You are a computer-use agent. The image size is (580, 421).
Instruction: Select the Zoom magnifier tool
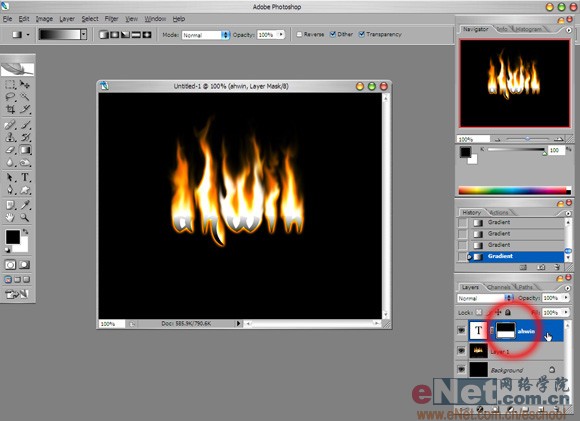click(x=25, y=218)
